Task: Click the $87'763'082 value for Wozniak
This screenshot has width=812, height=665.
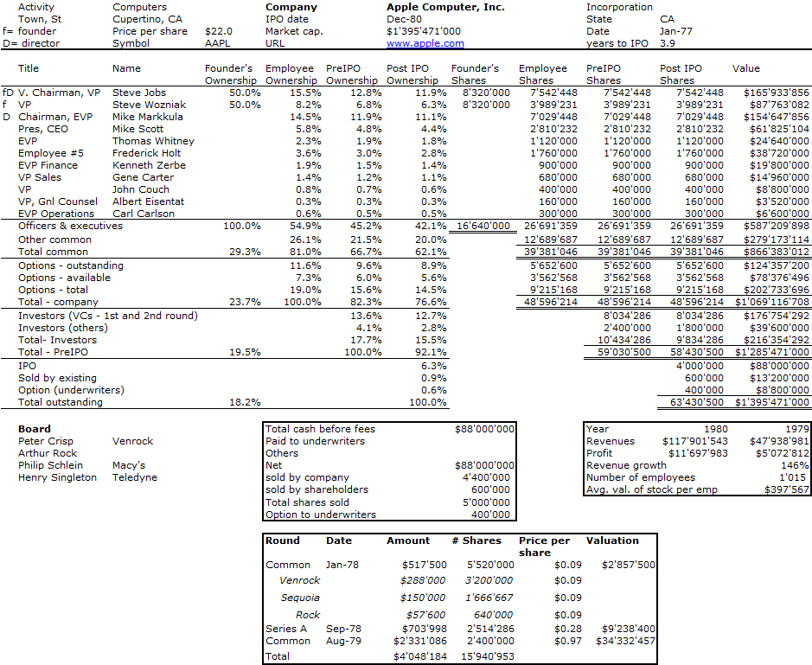Action: coord(779,105)
